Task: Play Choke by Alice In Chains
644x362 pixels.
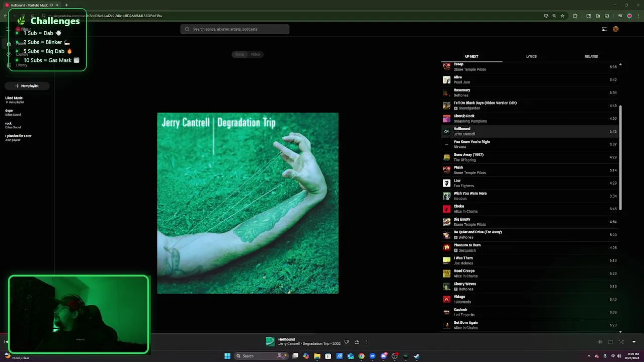Action: coord(530,209)
